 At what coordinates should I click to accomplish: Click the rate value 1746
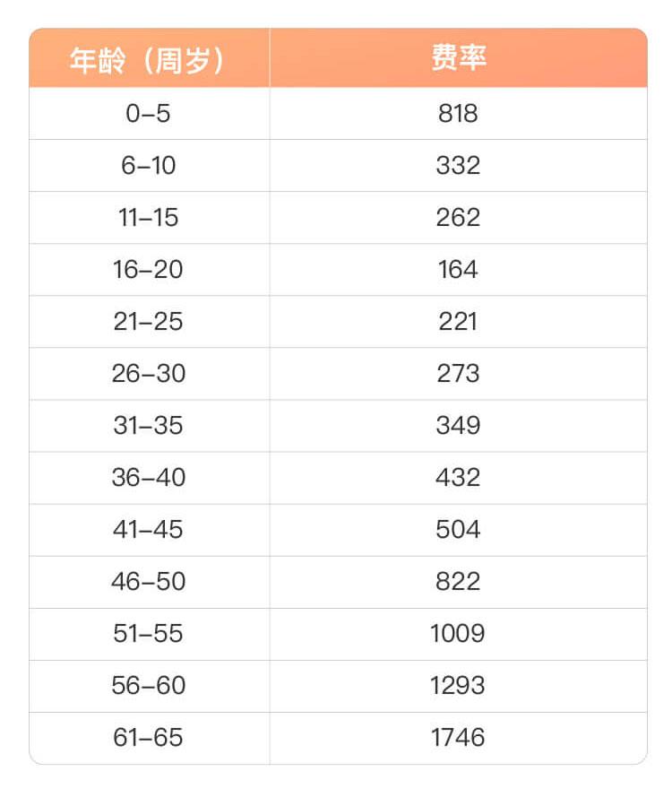458,738
